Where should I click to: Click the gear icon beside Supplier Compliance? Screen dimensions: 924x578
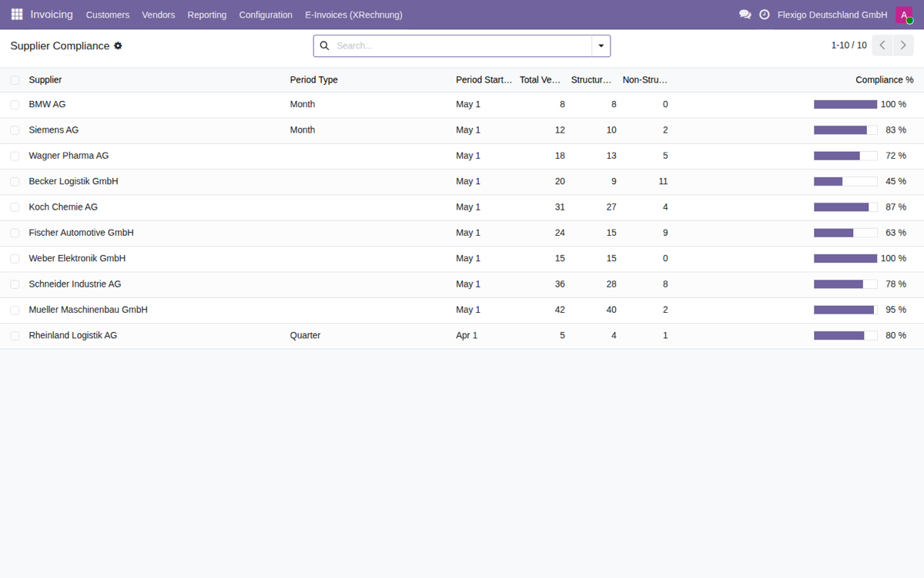click(x=118, y=46)
